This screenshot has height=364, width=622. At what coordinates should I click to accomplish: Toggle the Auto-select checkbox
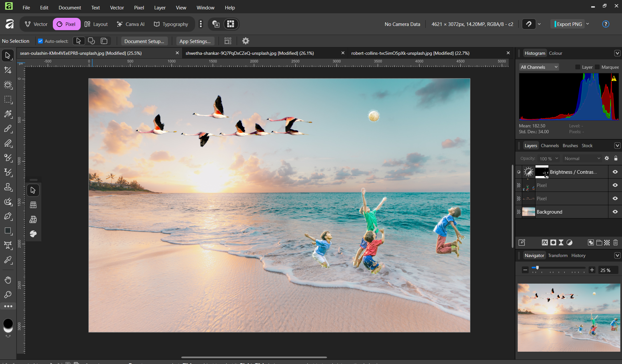click(x=41, y=41)
